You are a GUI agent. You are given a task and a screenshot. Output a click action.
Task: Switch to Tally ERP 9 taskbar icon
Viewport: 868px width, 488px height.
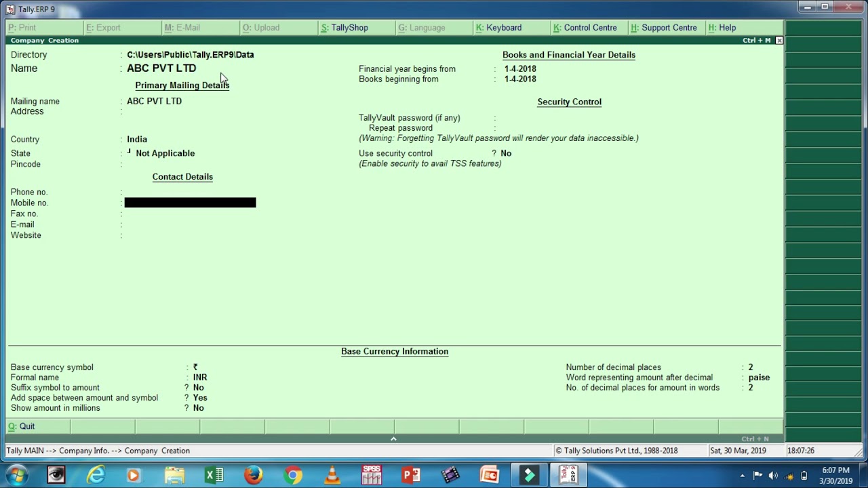[x=568, y=475]
